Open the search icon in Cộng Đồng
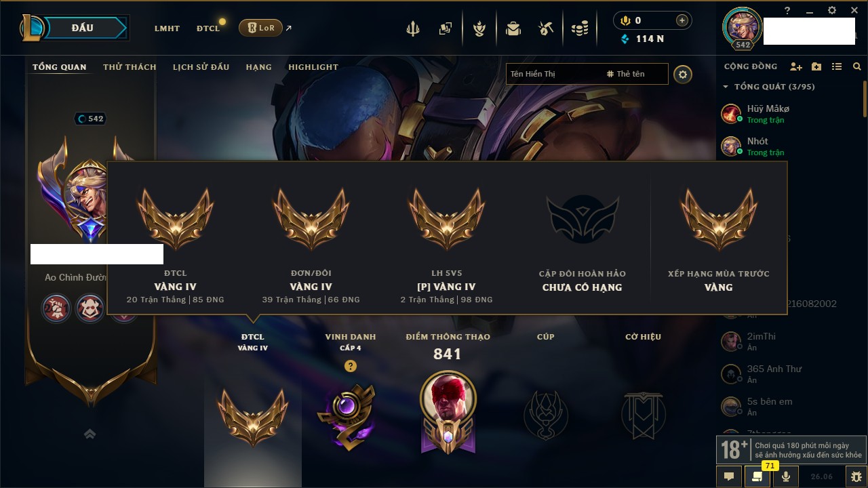The height and width of the screenshot is (488, 868). click(x=857, y=66)
